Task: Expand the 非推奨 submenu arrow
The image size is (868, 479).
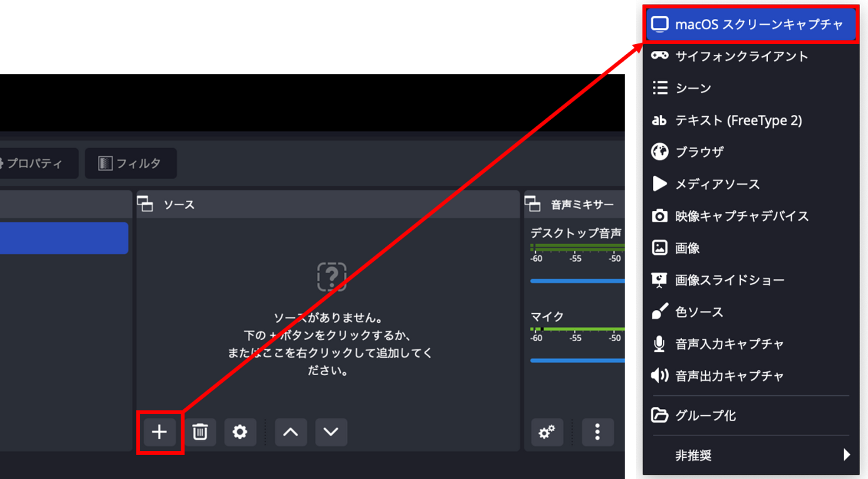Action: pos(846,455)
